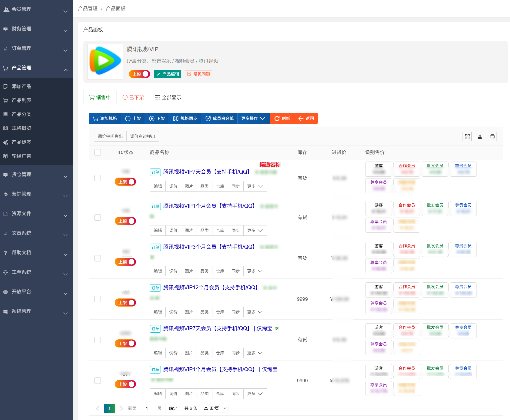Click the 文章系统 sidebar icon
The width and height of the screenshot is (510, 420).
coord(6,233)
